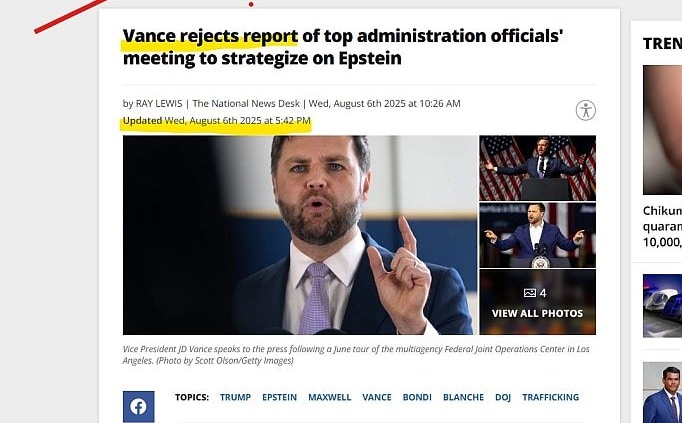Open the TRAFFICKING topic link
682x423 pixels.
point(551,397)
